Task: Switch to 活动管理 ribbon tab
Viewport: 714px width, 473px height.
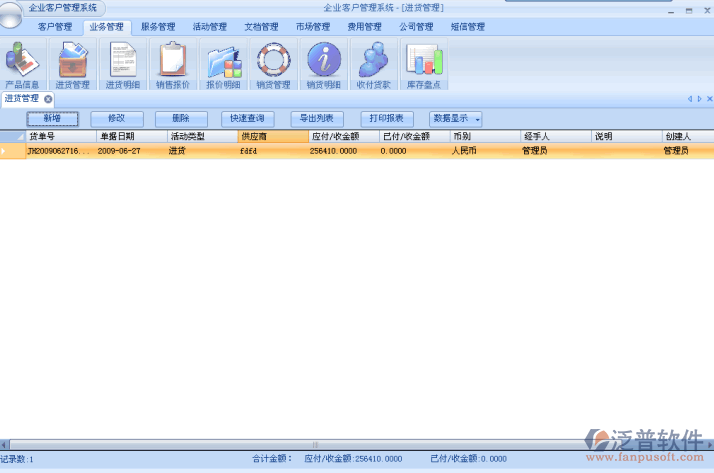Action: point(209,27)
